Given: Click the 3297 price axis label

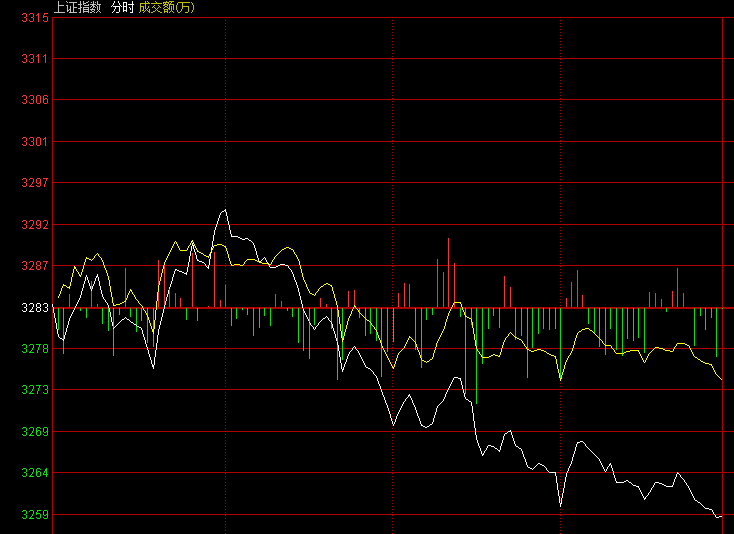Looking at the screenshot, I should click(35, 183).
